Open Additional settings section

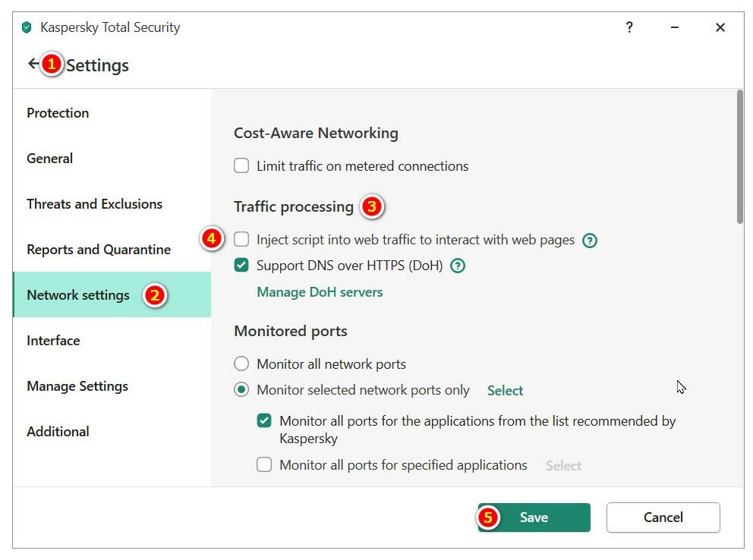click(112, 432)
